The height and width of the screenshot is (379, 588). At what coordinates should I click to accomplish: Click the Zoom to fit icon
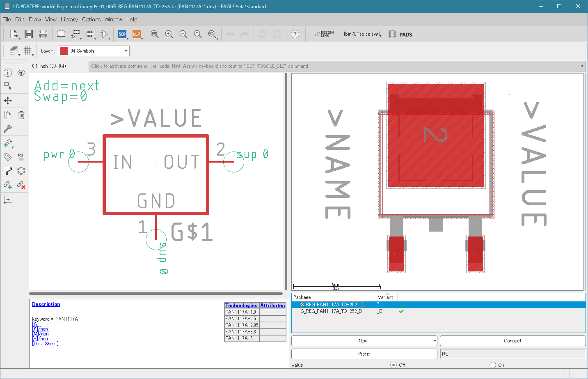point(155,34)
